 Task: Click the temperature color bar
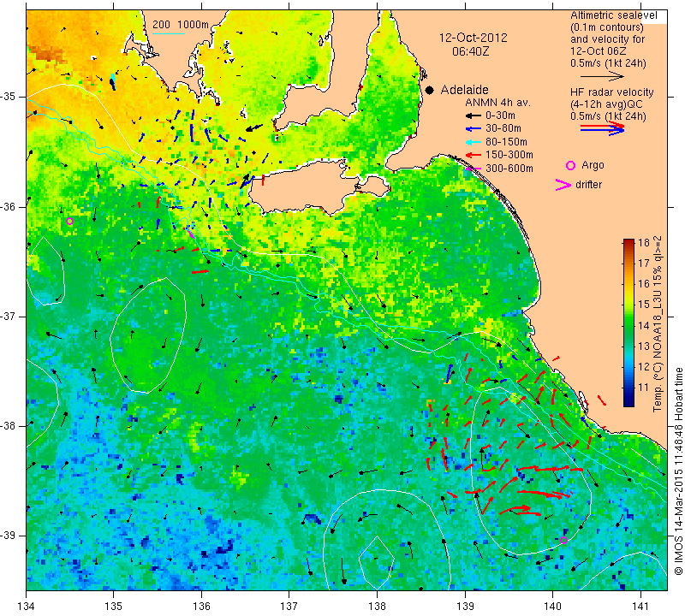coord(628,323)
